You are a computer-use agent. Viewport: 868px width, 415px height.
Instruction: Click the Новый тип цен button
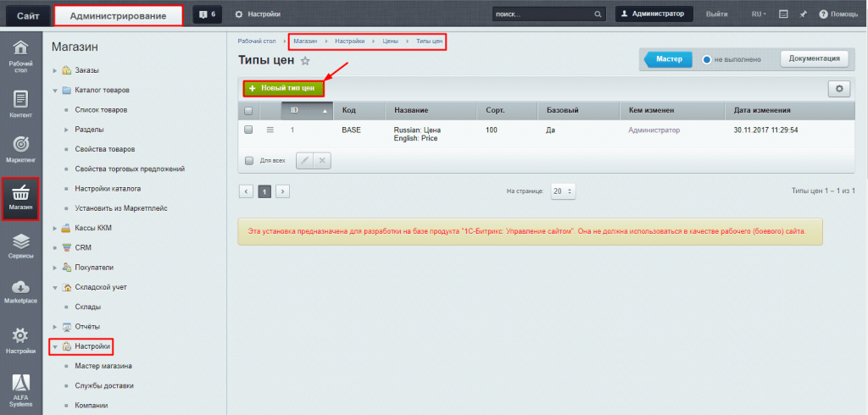coord(283,88)
